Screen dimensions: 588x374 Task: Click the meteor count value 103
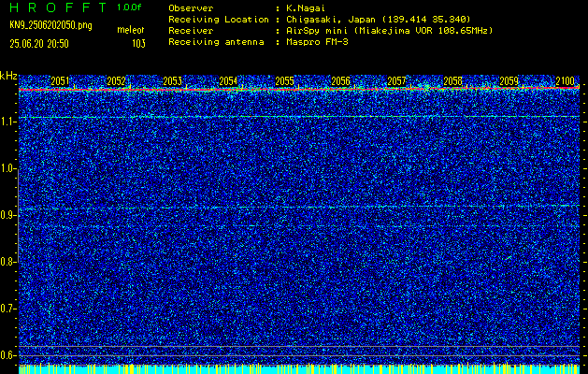(138, 44)
